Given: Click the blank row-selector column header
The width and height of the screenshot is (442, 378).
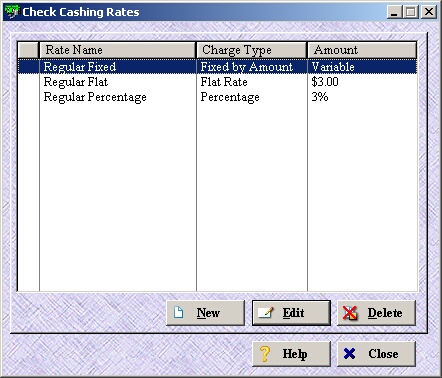Looking at the screenshot, I should click(28, 50).
